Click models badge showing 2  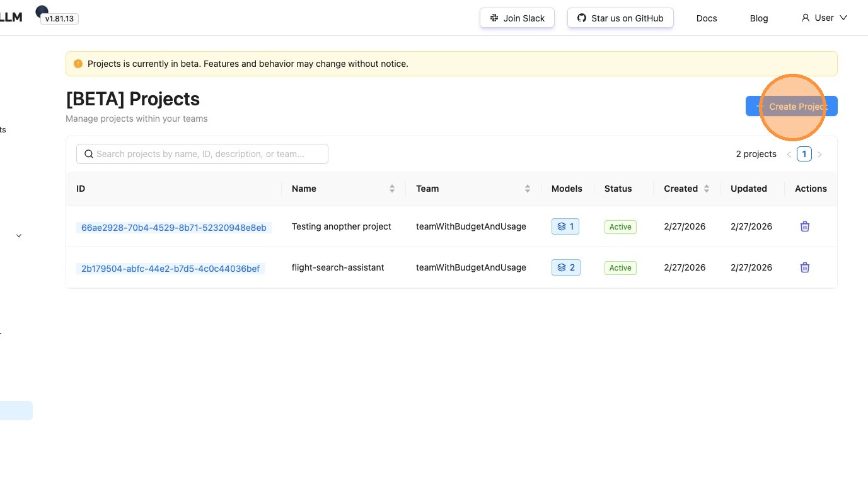(565, 267)
